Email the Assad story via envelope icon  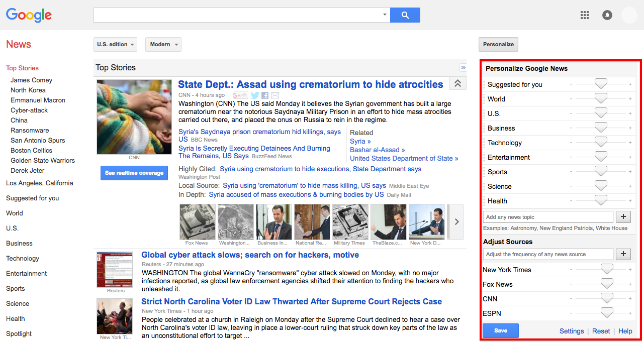[x=275, y=95]
